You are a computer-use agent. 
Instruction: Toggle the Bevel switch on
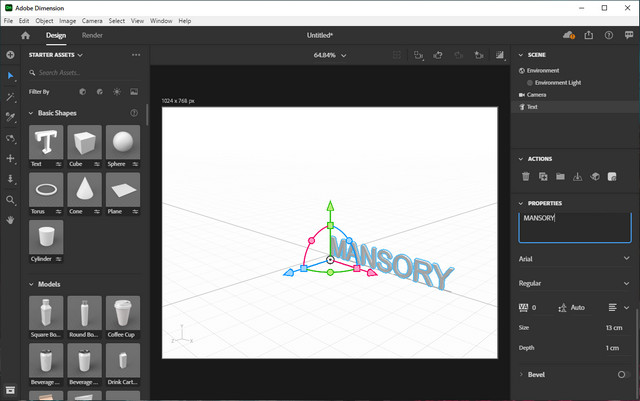pyautogui.click(x=624, y=374)
